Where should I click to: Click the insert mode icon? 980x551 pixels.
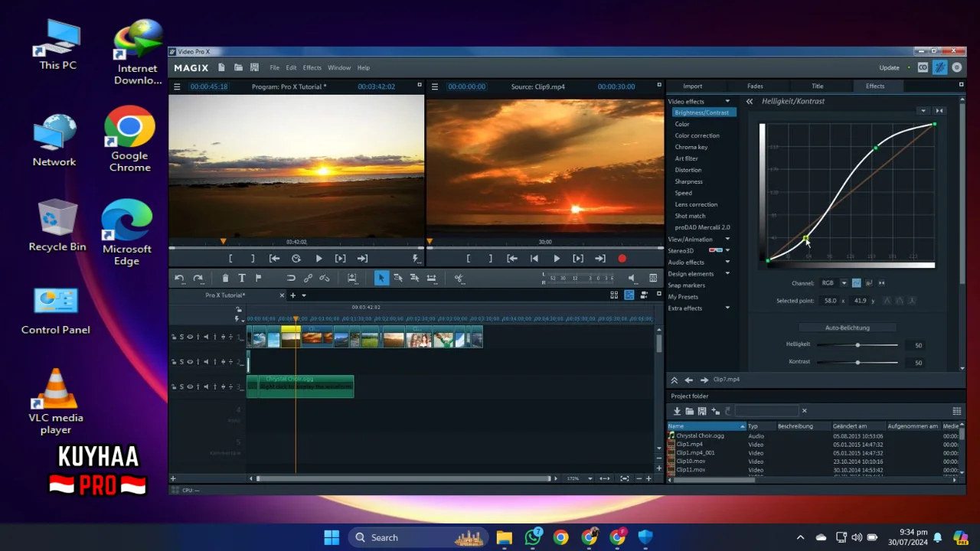coord(352,279)
